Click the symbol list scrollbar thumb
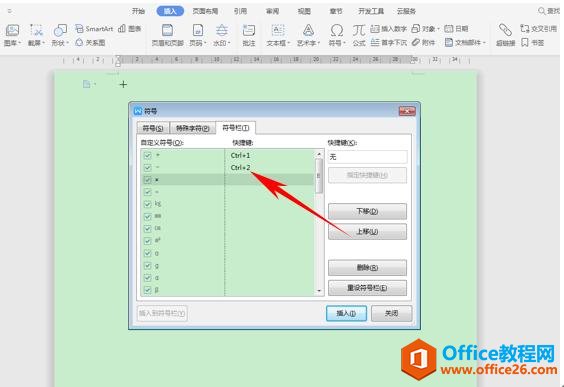564x387 pixels. (319, 176)
